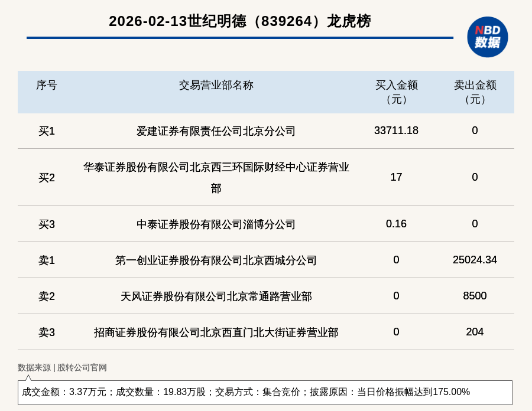Select the 交易营业部名称 column header
Image resolution: width=532 pixels, height=411 pixels.
216,85
